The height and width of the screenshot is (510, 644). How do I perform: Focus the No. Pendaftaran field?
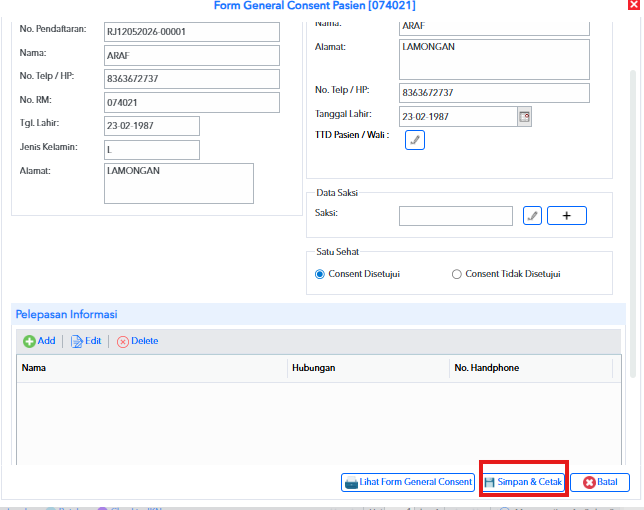click(192, 32)
